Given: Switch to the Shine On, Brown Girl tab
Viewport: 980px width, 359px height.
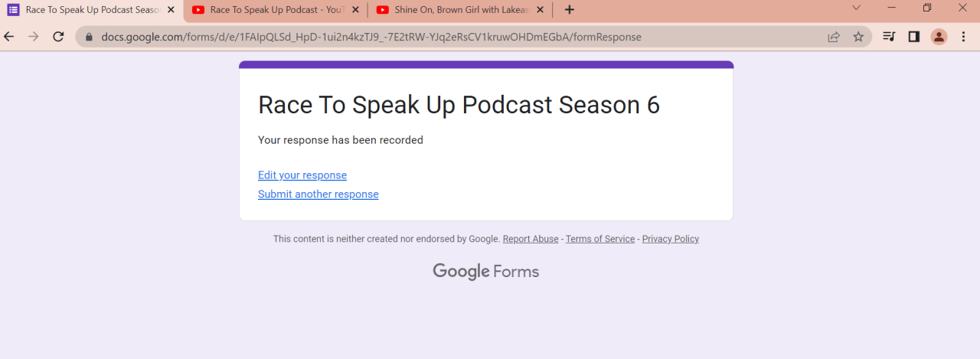Looking at the screenshot, I should coord(459,10).
